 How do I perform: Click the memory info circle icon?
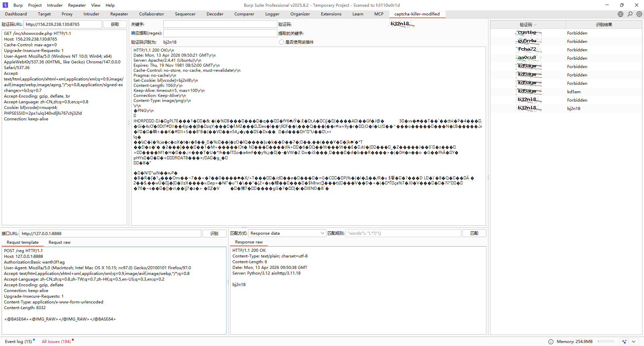click(551, 342)
